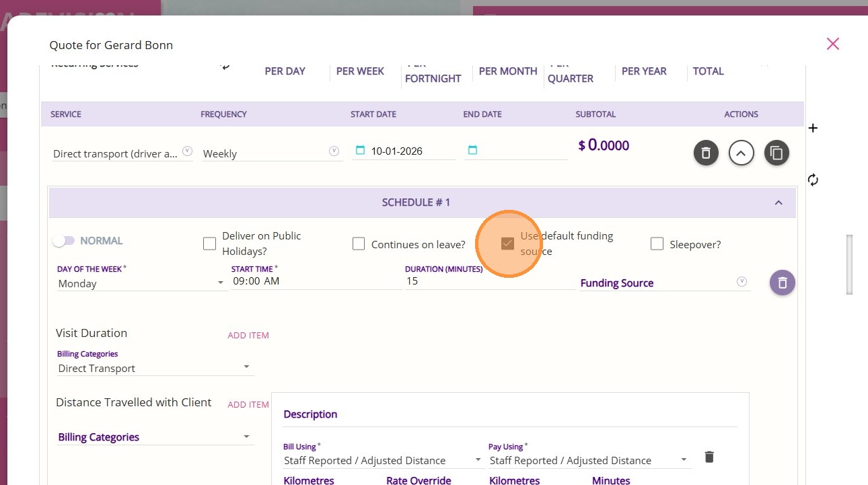Open the Funding Source dropdown
Image resolution: width=868 pixels, height=485 pixels.
click(x=663, y=283)
